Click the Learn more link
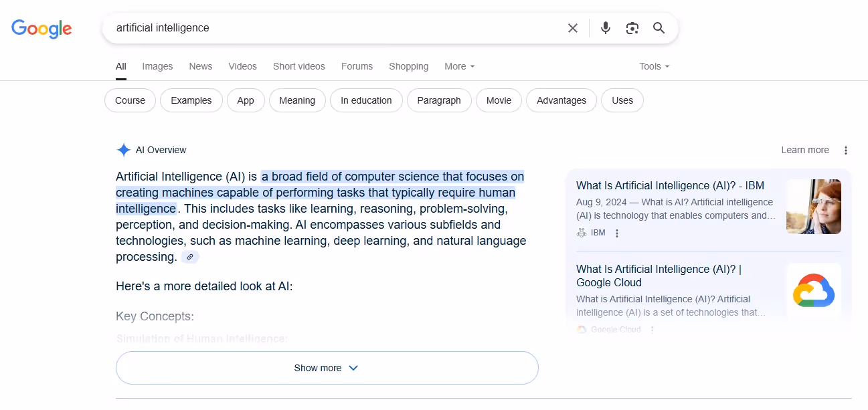Viewport: 868px width, 410px height. point(805,150)
